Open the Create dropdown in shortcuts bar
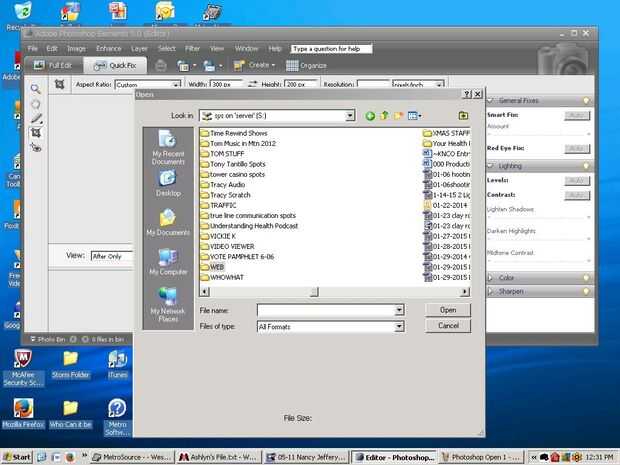The image size is (620, 465). 254,65
